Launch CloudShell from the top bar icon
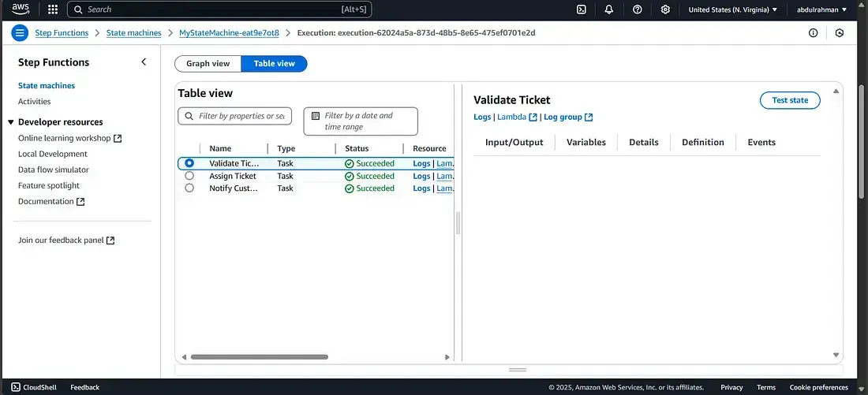 tap(582, 9)
